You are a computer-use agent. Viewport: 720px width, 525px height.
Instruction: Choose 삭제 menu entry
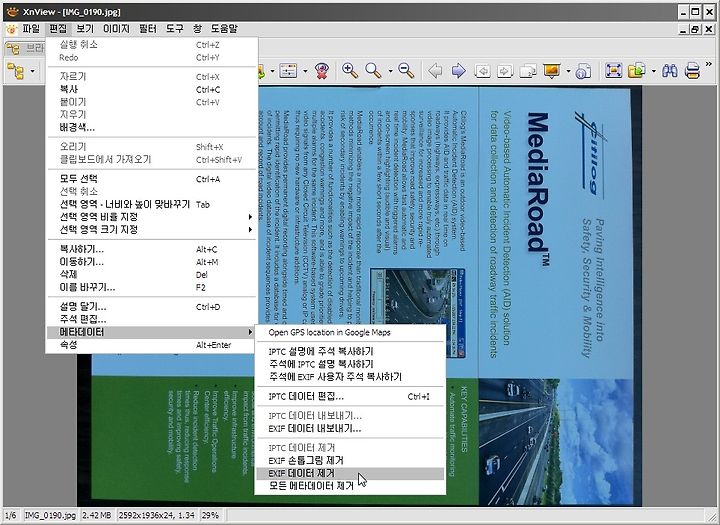point(152,274)
